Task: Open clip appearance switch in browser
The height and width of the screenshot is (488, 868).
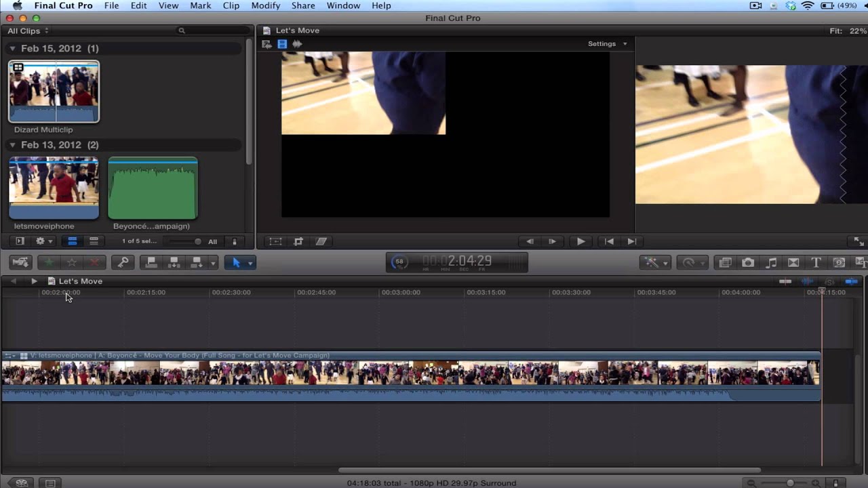Action: click(x=235, y=241)
